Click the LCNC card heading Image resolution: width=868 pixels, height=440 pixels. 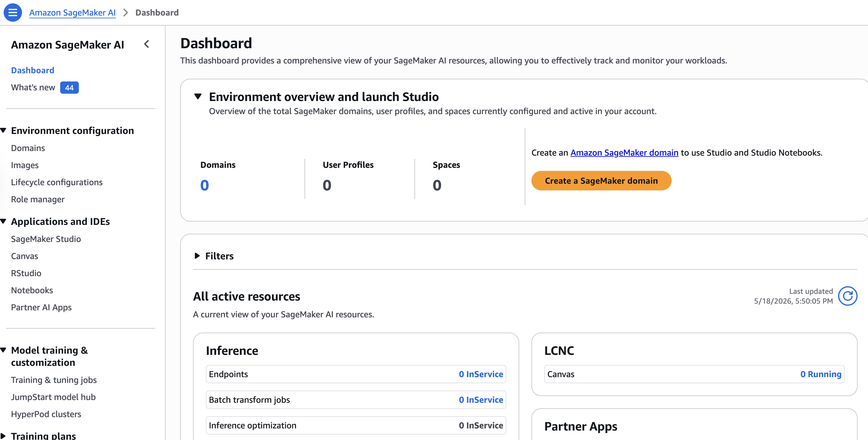point(559,351)
